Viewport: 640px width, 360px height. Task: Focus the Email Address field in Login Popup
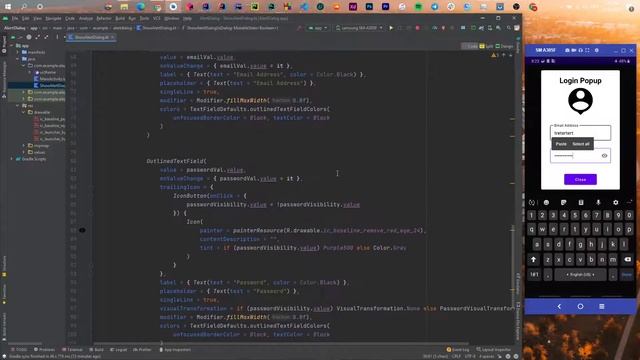(580, 132)
